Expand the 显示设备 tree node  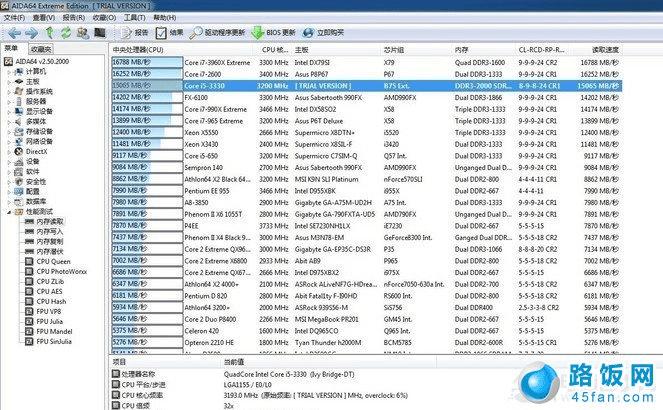pos(8,112)
